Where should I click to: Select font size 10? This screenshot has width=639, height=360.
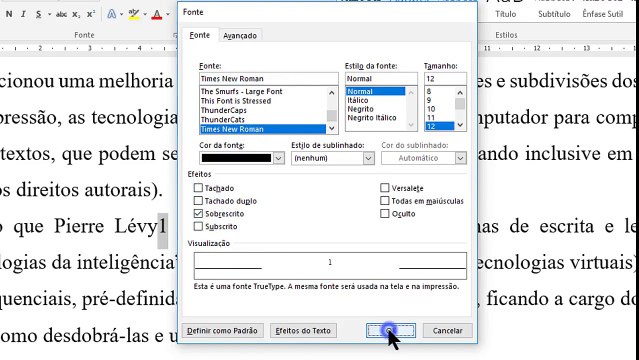439,109
